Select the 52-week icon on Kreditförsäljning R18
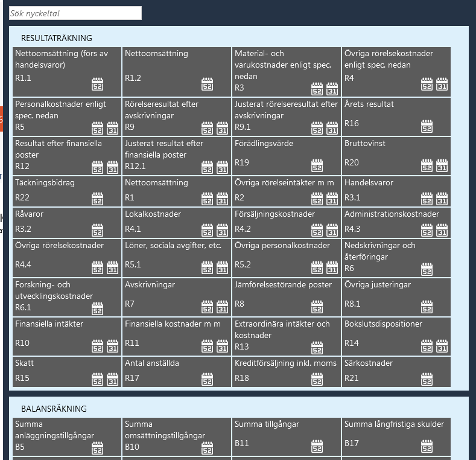Screen dimensions: 476x460 (317, 379)
